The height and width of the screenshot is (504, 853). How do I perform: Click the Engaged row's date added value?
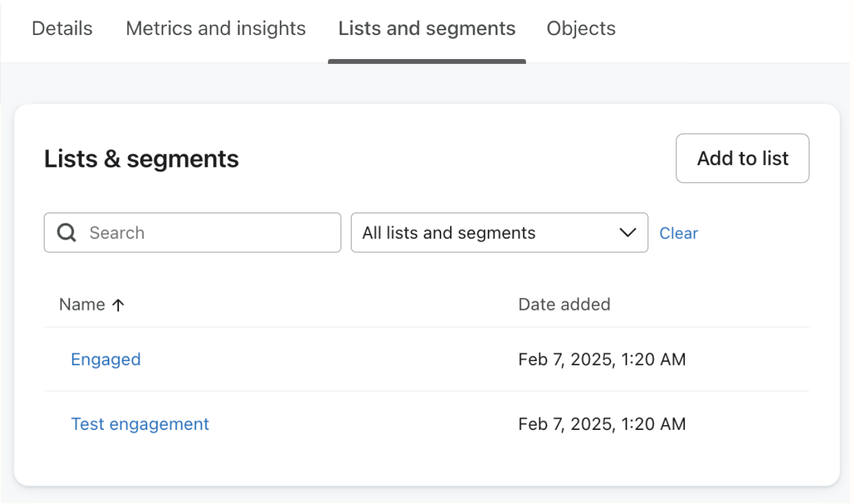tap(601, 360)
